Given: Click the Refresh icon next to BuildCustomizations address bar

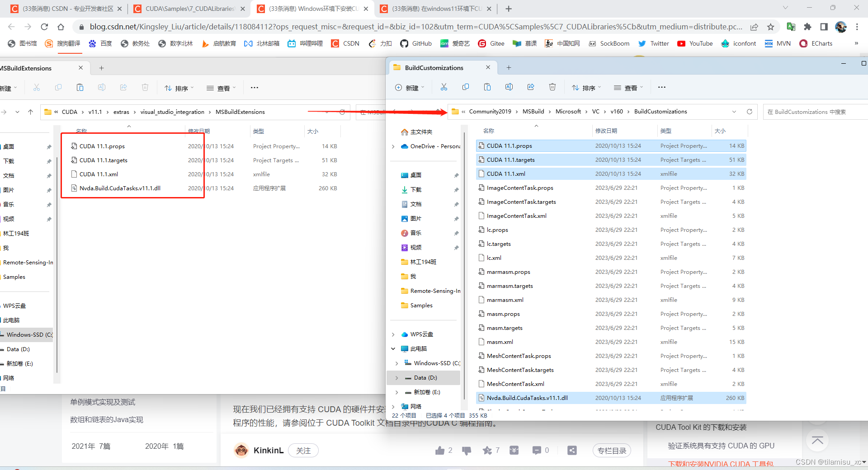Looking at the screenshot, I should [750, 112].
